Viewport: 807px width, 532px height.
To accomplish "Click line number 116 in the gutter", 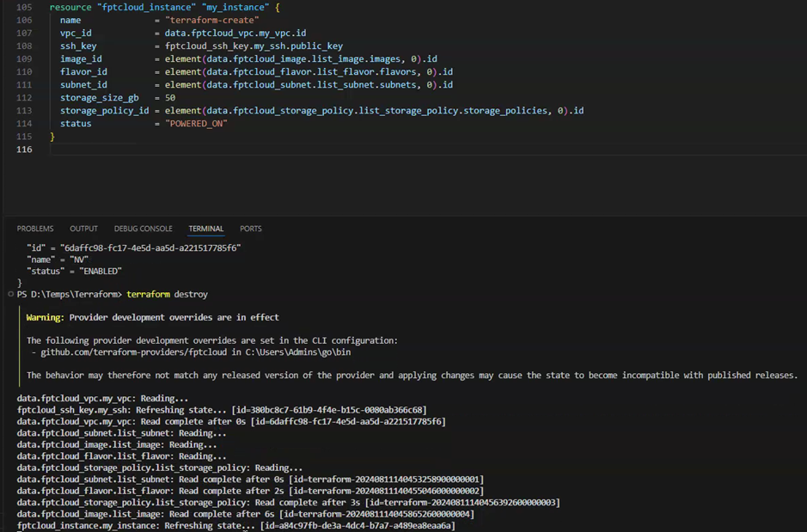I will (x=24, y=150).
